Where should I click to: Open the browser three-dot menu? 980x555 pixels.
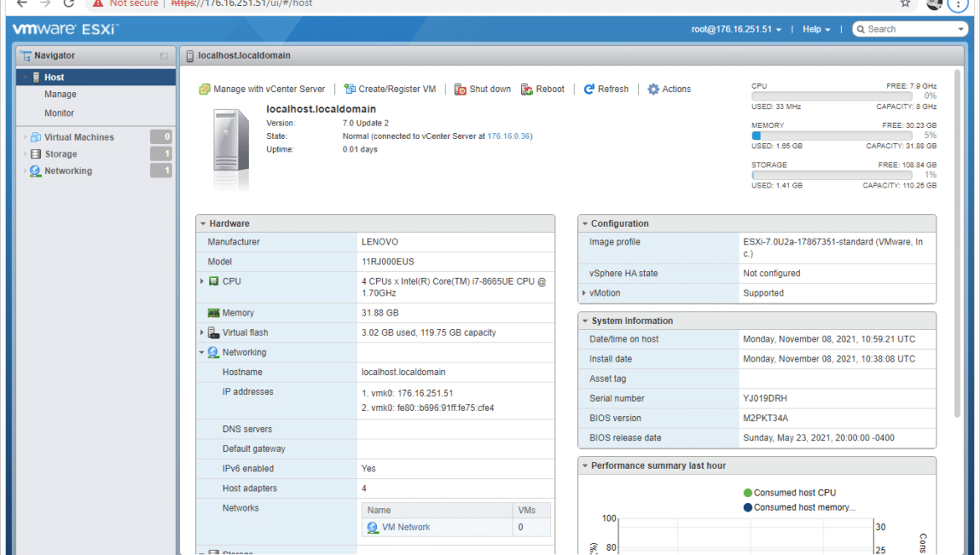pyautogui.click(x=958, y=3)
